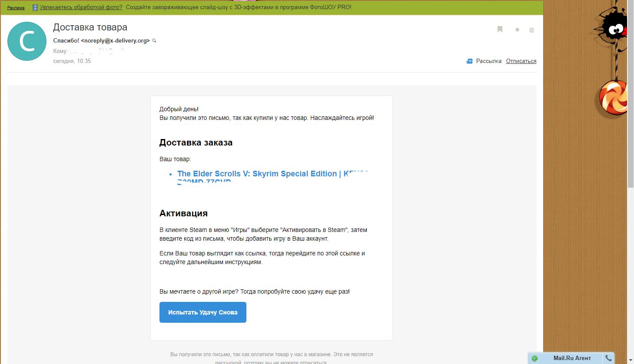Click the page scrollbar down arrow
634x364 pixels.
[631, 360]
